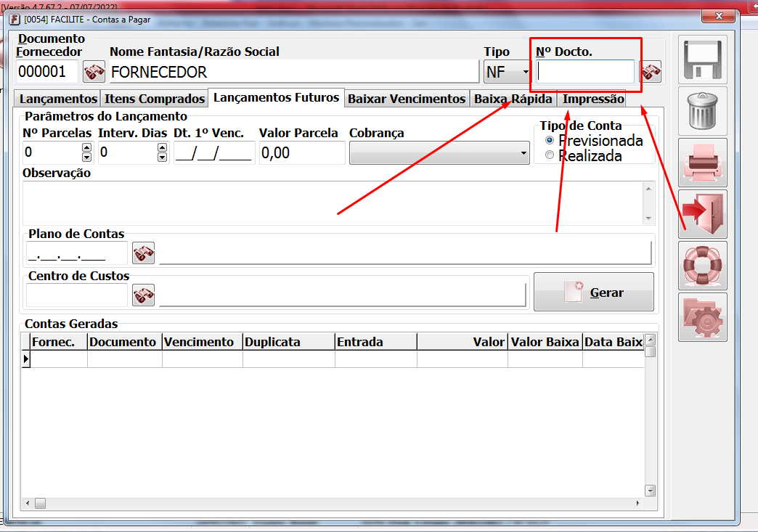Open the Itens Comprados tab
This screenshot has height=532, width=758.
155,99
